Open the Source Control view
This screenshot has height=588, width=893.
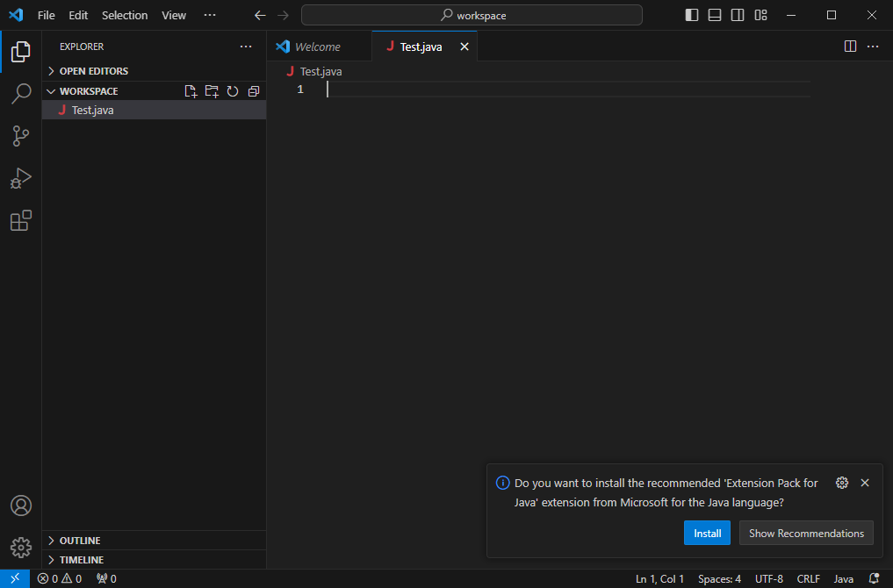tap(20, 136)
